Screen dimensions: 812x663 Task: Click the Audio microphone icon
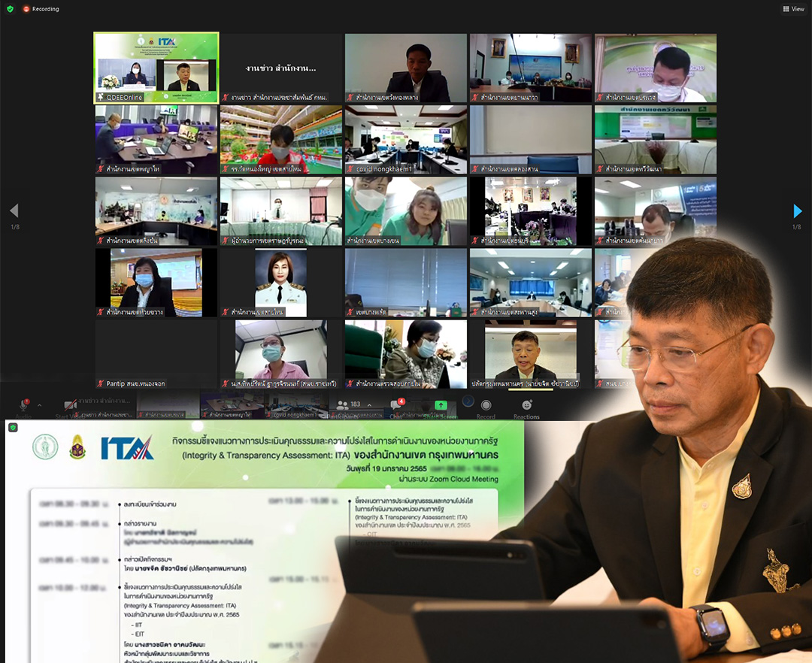coord(24,406)
